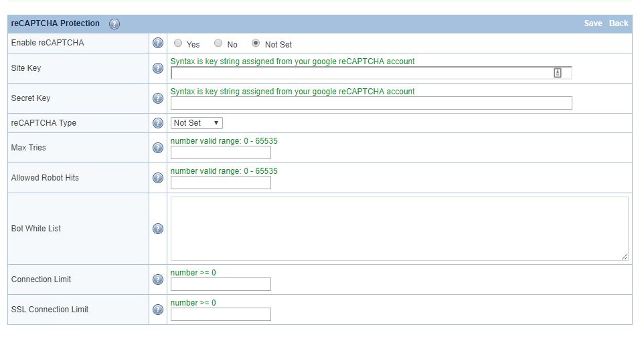Focus the Secret Key input field
The height and width of the screenshot is (339, 644).
tap(372, 103)
